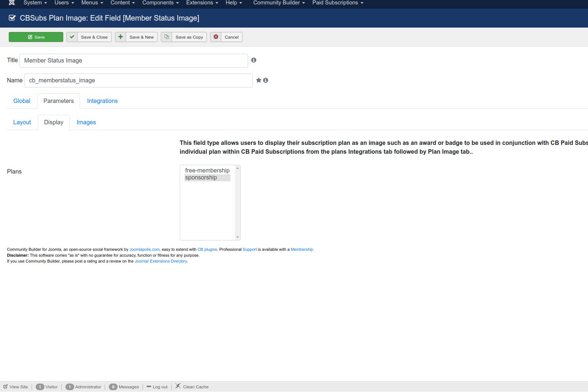Click Plans list scroll up arrow

pos(238,168)
